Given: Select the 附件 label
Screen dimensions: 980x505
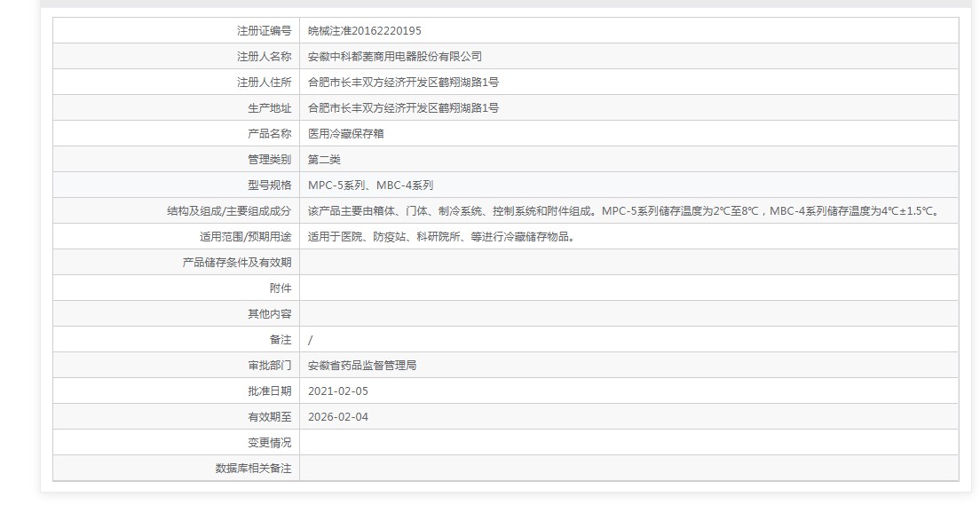Looking at the screenshot, I should [280, 288].
